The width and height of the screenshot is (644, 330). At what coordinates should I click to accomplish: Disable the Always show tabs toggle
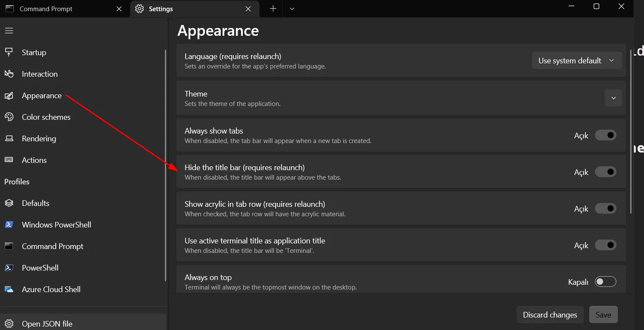606,135
